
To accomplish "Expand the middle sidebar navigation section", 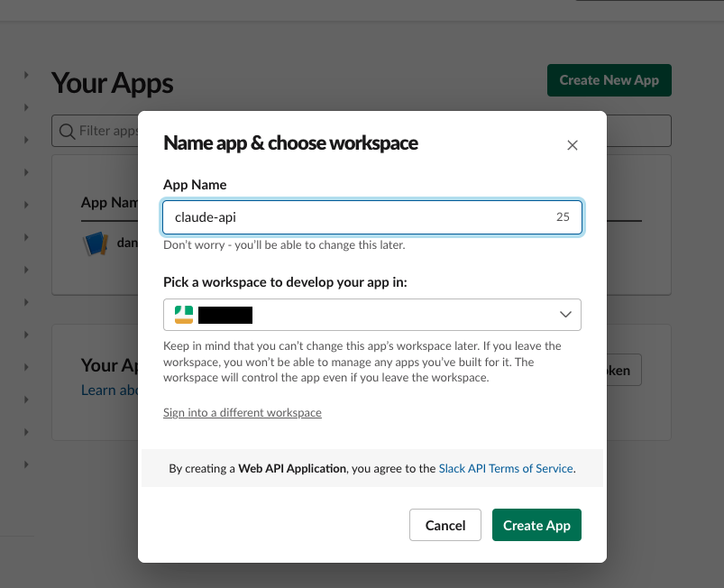I will coord(27,270).
